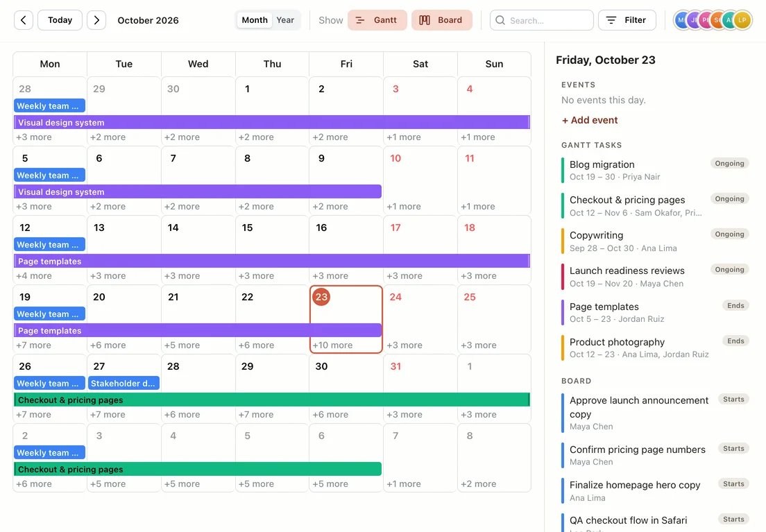
Task: Open Checkout & pricing pages bar in October 26 week
Action: [272, 400]
